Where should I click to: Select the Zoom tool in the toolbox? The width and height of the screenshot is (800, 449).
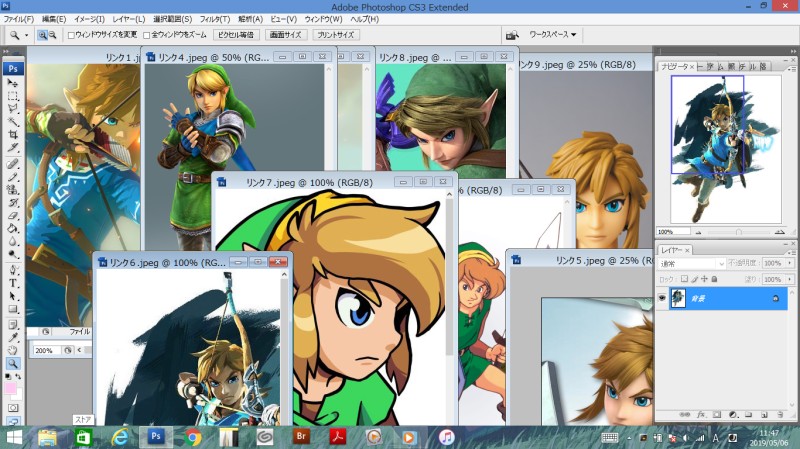click(13, 363)
